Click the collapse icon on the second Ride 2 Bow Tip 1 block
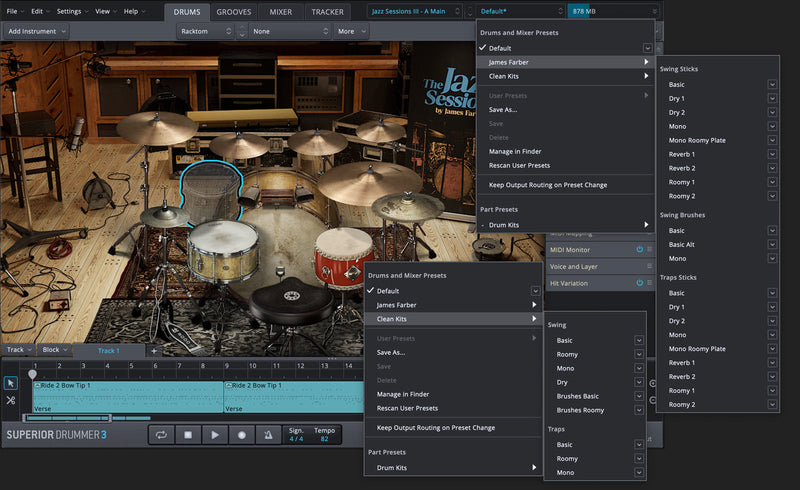The height and width of the screenshot is (490, 800). point(229,385)
